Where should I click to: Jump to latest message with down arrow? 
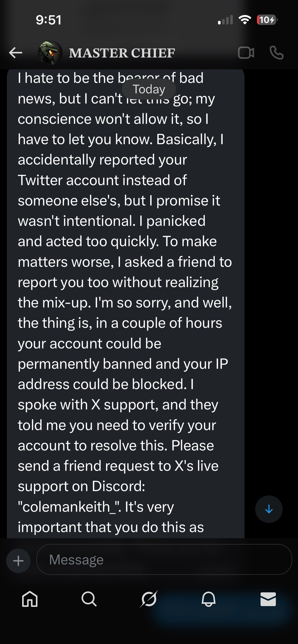pyautogui.click(x=269, y=509)
